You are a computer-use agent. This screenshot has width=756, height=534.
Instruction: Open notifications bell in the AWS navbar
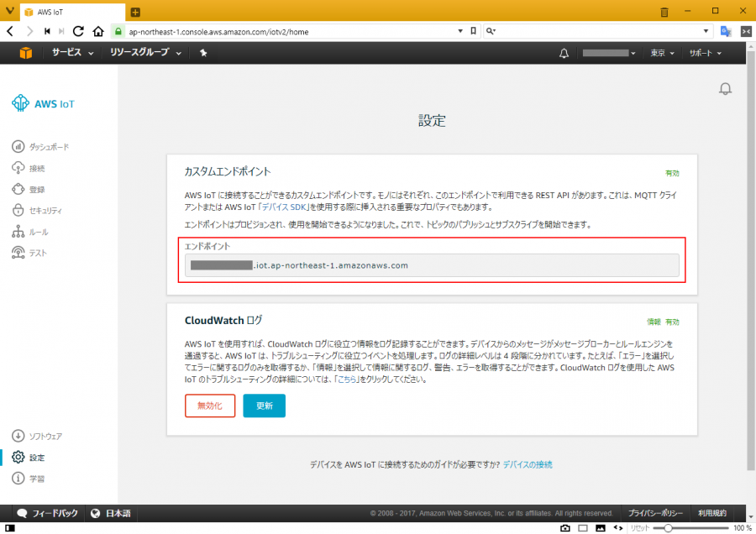tap(564, 53)
